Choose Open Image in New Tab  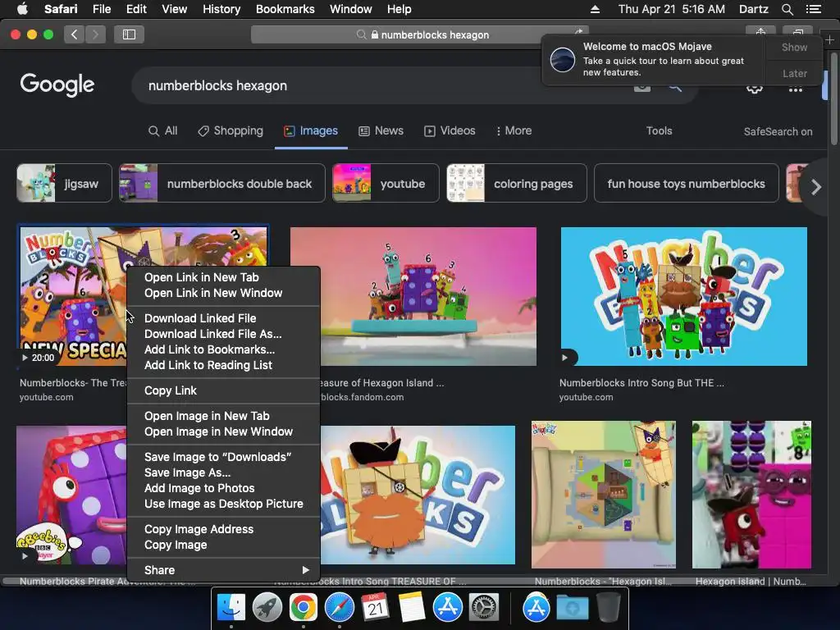[223, 416]
